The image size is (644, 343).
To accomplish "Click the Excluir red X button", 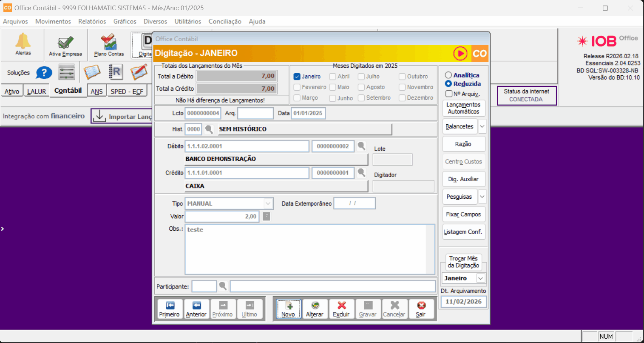I will point(341,309).
